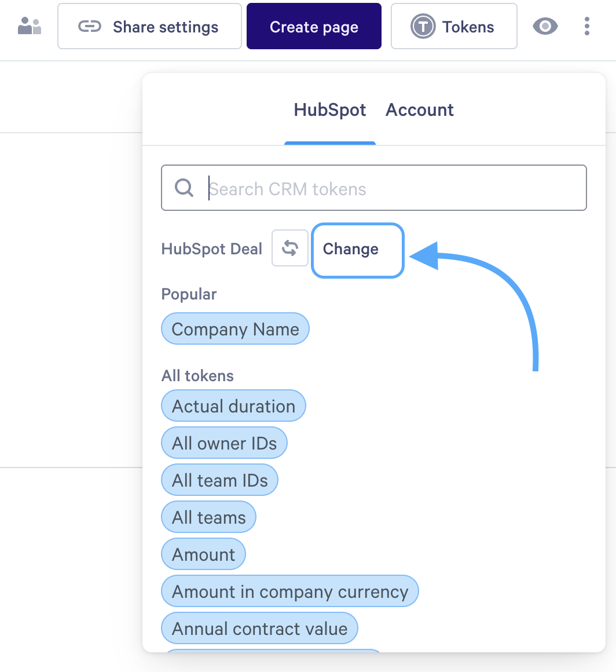616x672 pixels.
Task: Pick the All teams token
Action: click(x=208, y=517)
